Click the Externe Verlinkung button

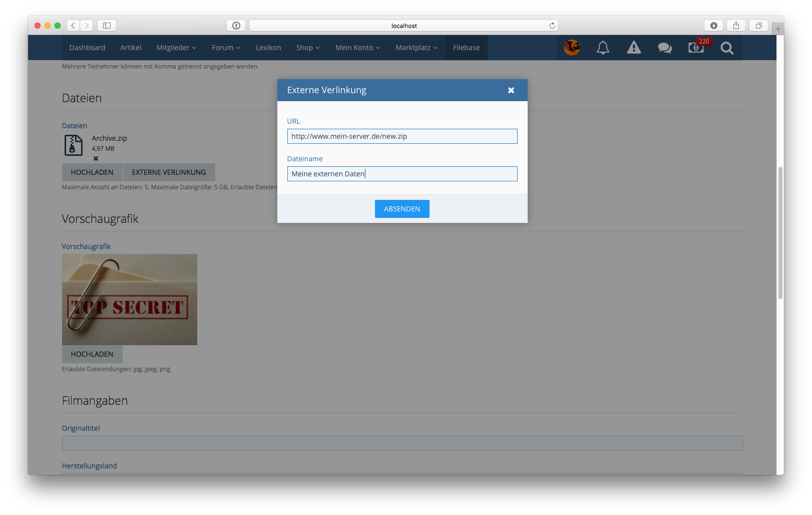[169, 172]
